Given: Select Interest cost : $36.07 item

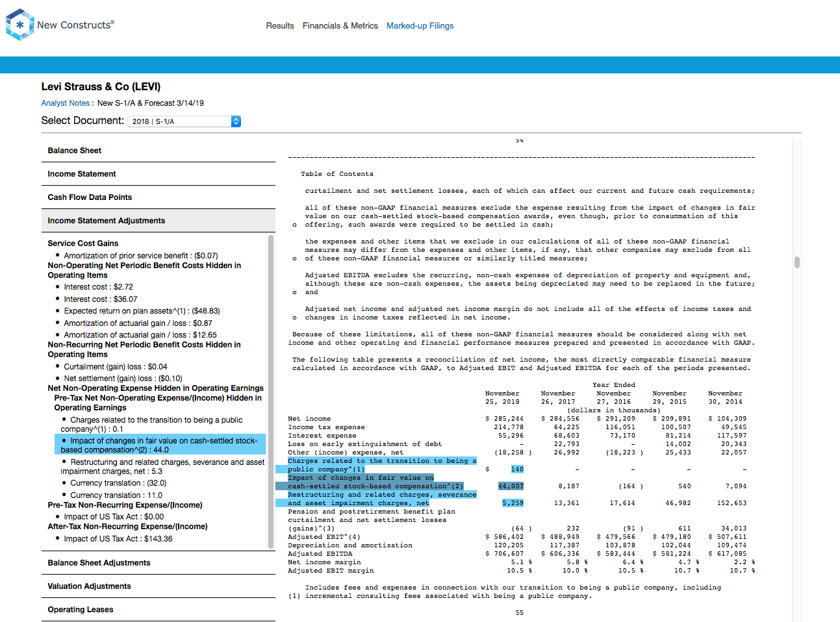Looking at the screenshot, I should [x=100, y=299].
